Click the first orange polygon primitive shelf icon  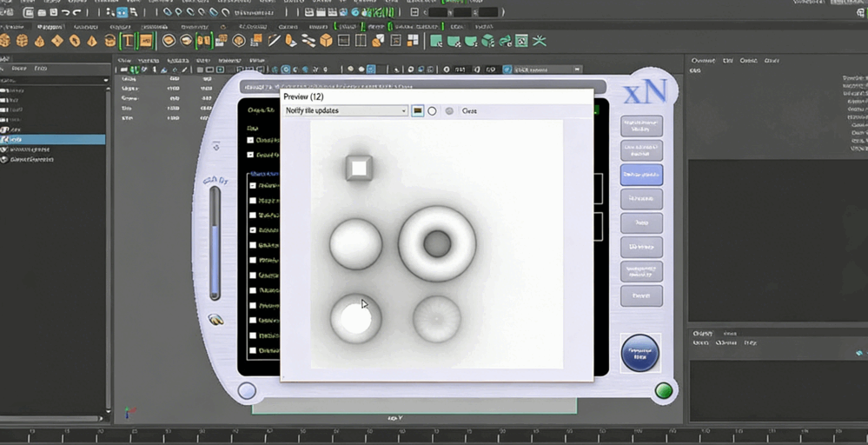(5, 41)
